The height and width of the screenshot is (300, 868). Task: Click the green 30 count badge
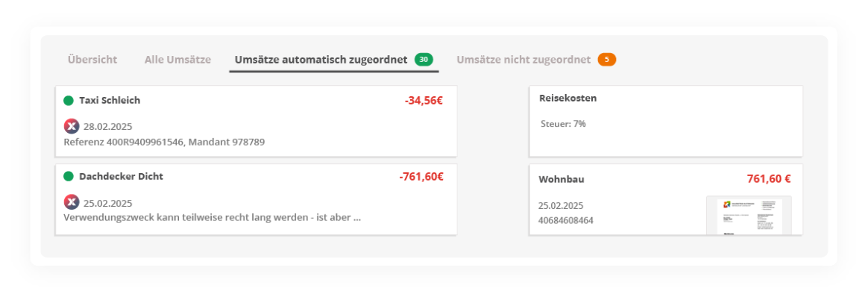click(424, 59)
